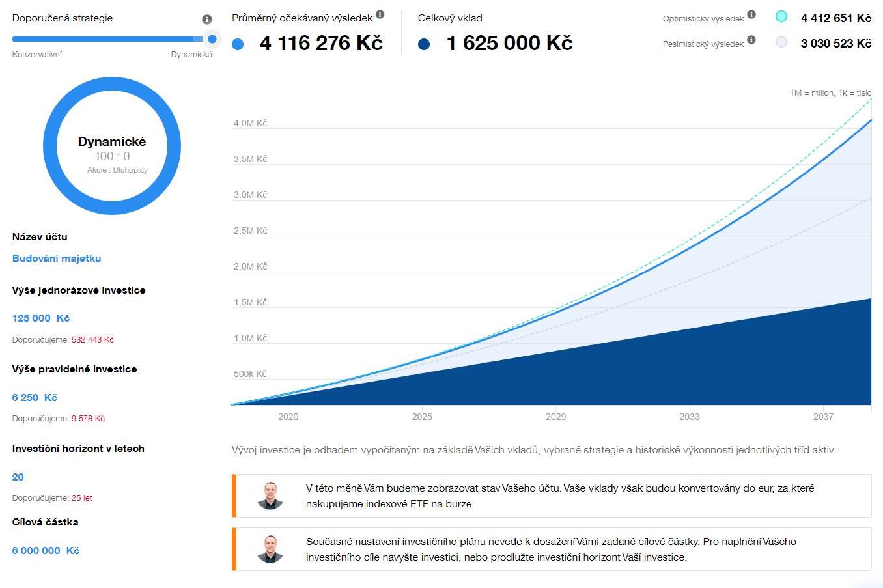
Task: Click the Dynamické donut allocation chart
Action: pos(112,146)
